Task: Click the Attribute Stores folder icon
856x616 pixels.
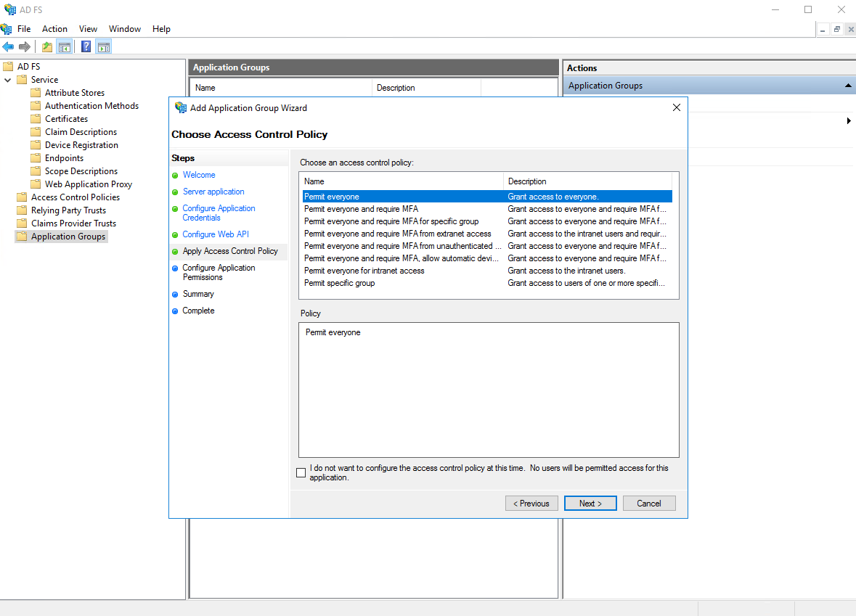Action: click(x=36, y=92)
